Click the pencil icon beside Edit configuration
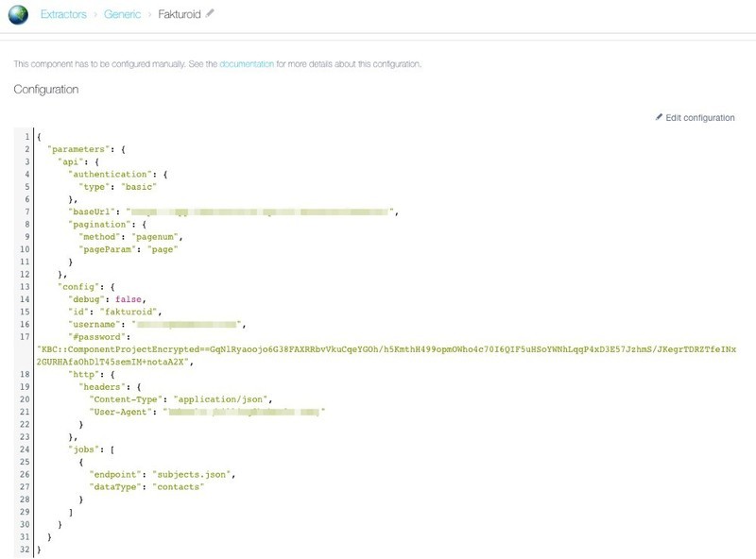Screen dimensions: 756x559 [x=661, y=117]
